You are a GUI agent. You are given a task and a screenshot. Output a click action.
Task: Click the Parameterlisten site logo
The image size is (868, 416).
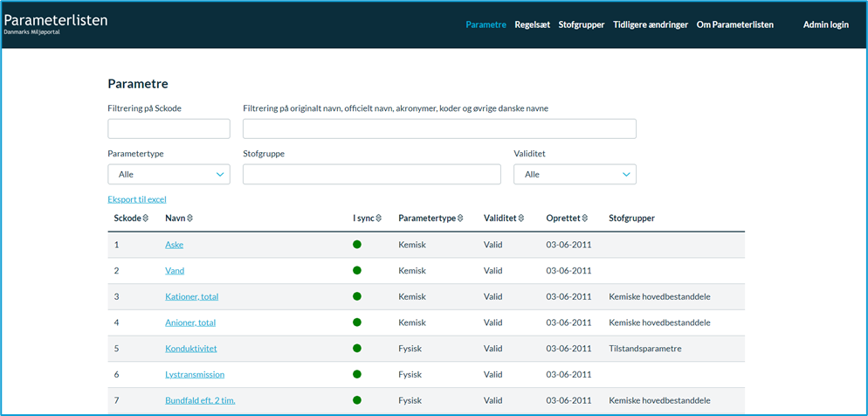click(55, 24)
